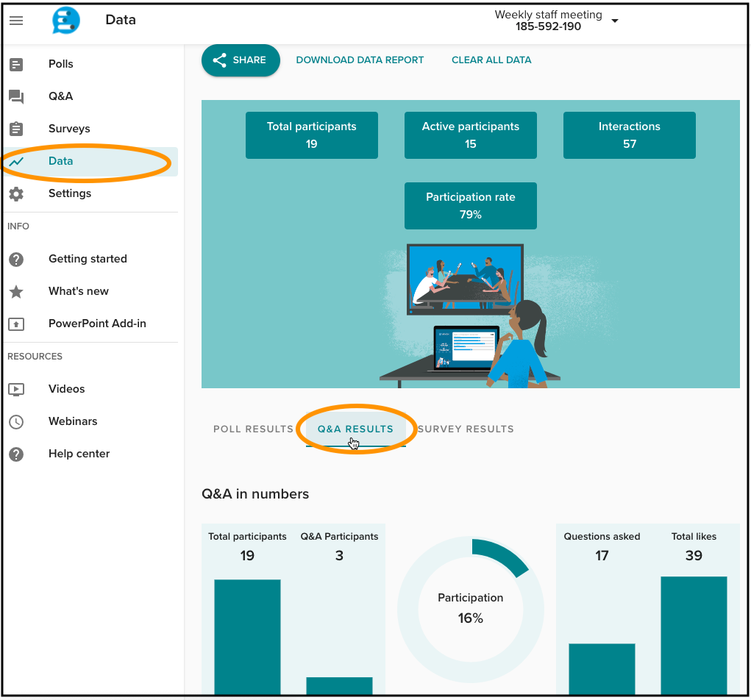Open Q&A from the sidebar
The height and width of the screenshot is (700, 751).
(x=91, y=97)
